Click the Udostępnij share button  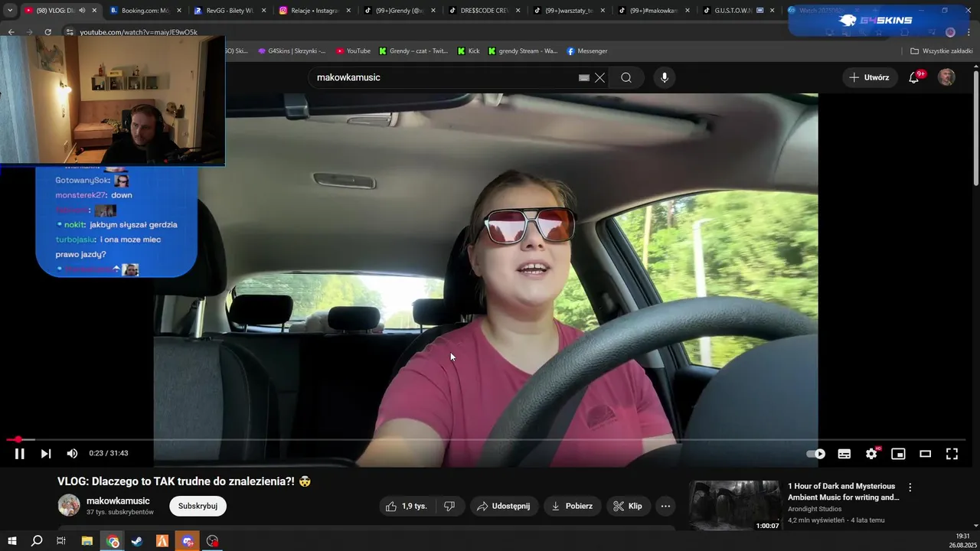pyautogui.click(x=503, y=506)
